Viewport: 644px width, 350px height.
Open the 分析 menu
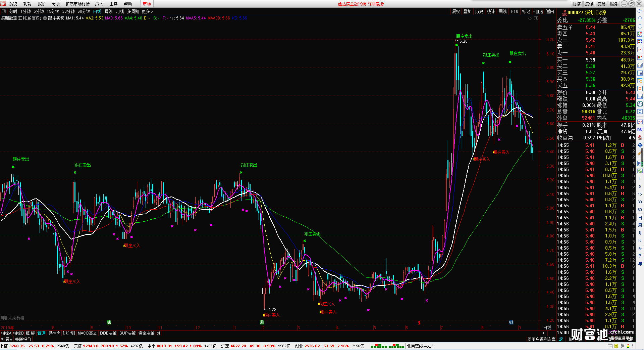coord(56,4)
